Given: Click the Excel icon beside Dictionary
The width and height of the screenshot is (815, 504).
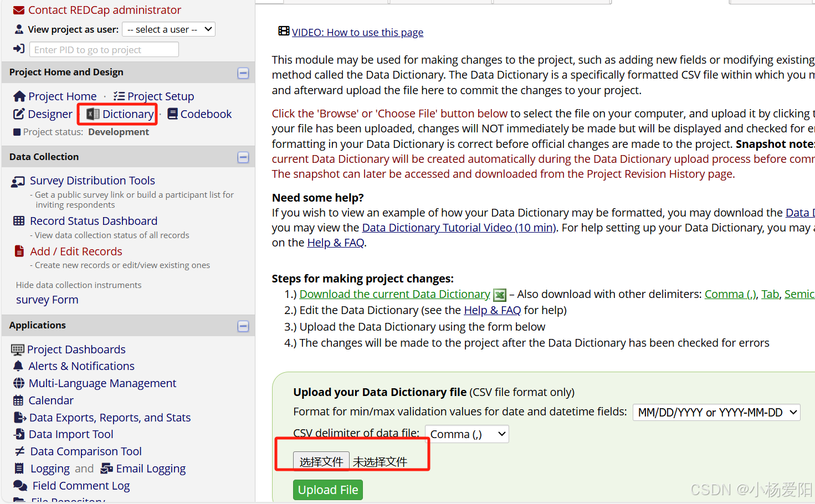Looking at the screenshot, I should pyautogui.click(x=93, y=114).
